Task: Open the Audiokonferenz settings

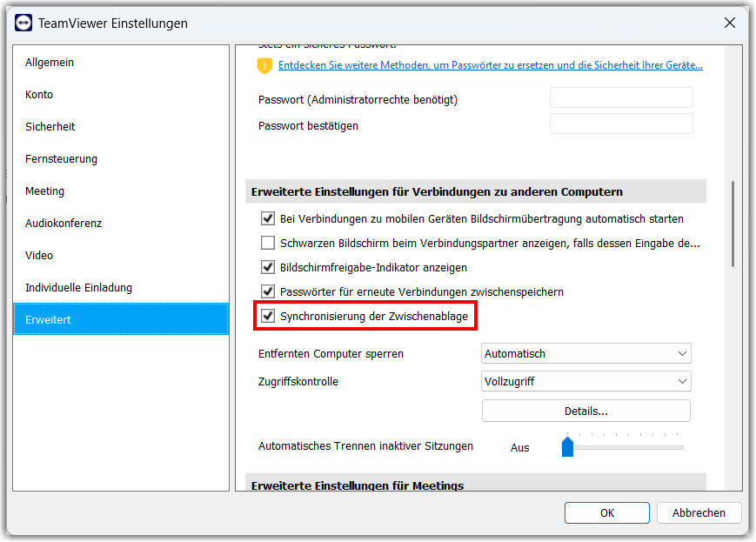Action: [x=121, y=224]
